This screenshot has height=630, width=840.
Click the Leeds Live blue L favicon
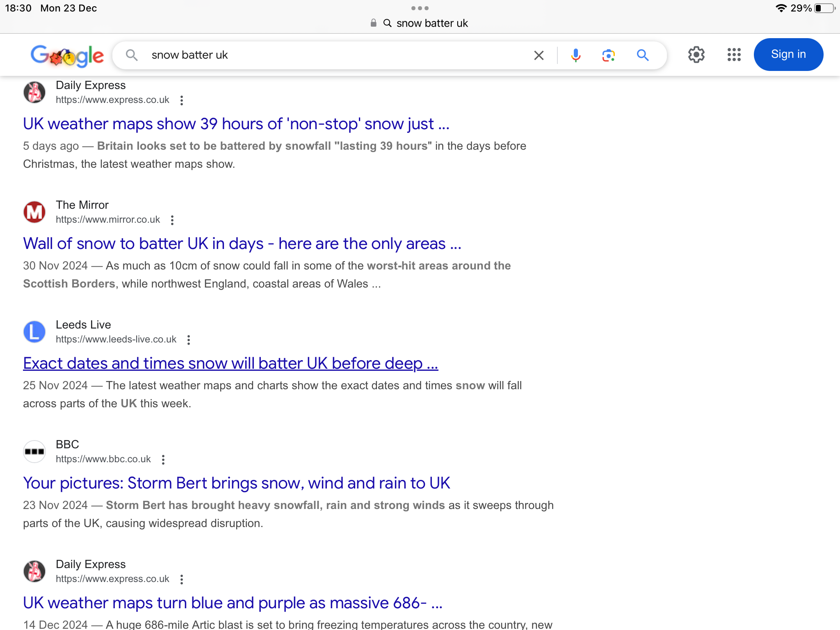(34, 332)
